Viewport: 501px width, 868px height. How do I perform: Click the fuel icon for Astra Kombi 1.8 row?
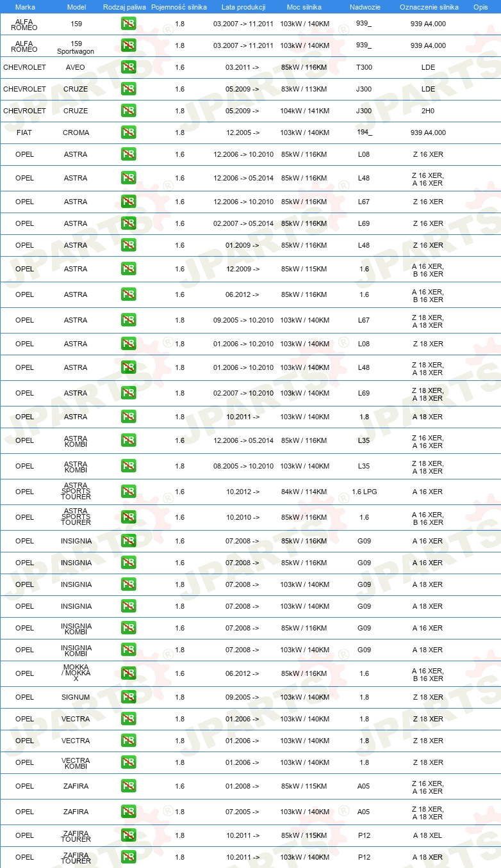click(129, 466)
